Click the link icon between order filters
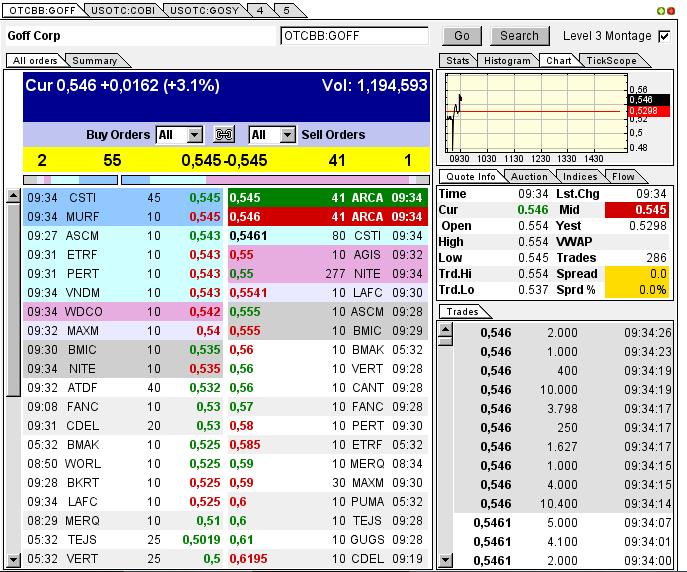The height and width of the screenshot is (572, 687). point(224,134)
